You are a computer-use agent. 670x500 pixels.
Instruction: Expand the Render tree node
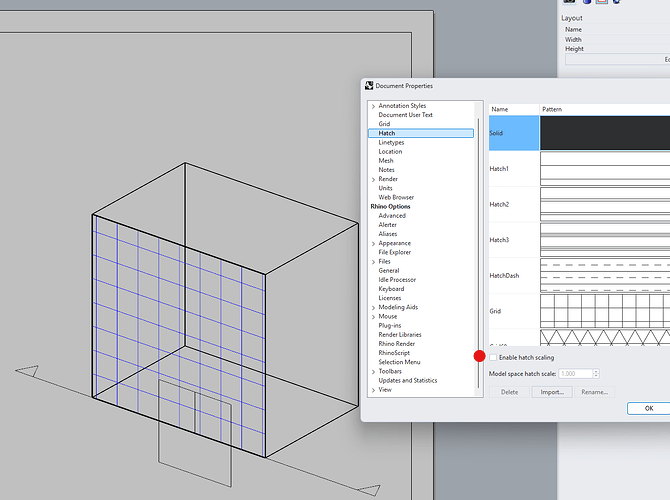(x=373, y=179)
